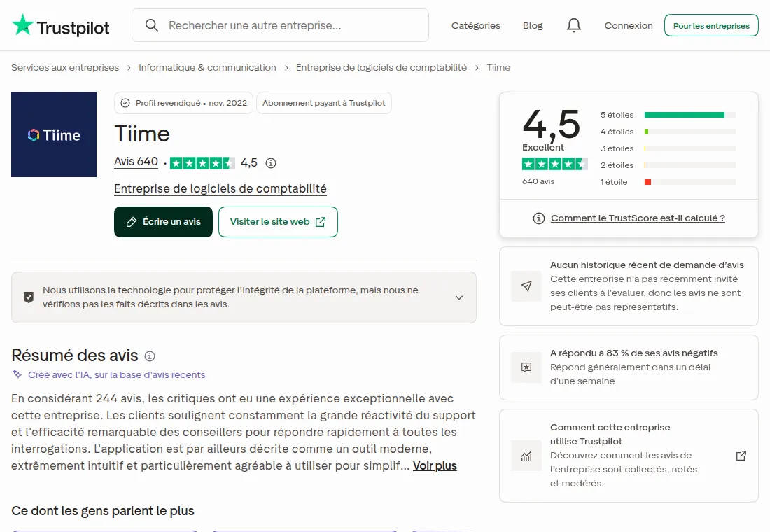This screenshot has height=532, width=770.
Task: Click the Trustpilot logo
Action: pos(60,25)
